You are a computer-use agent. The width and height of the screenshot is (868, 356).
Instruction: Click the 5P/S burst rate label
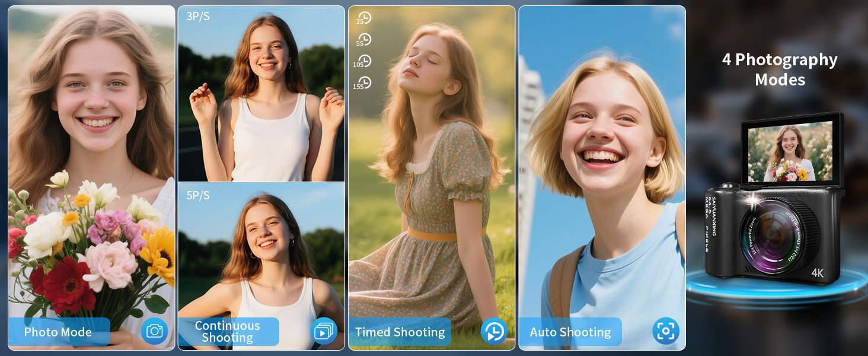pyautogui.click(x=198, y=195)
